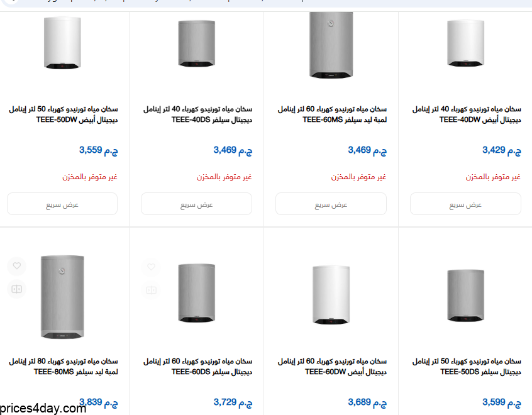Click the TEEE-50DS product title link
Image resolution: width=532 pixels, height=415 pixels.
coord(467,367)
